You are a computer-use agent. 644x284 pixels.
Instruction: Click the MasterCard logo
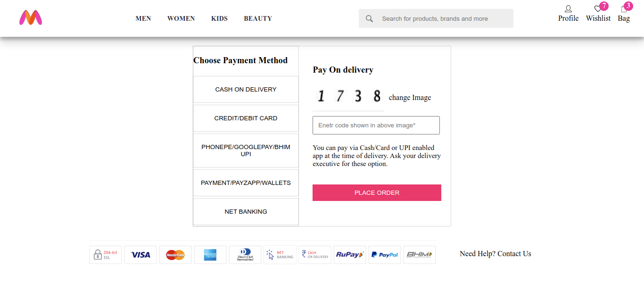(x=175, y=255)
